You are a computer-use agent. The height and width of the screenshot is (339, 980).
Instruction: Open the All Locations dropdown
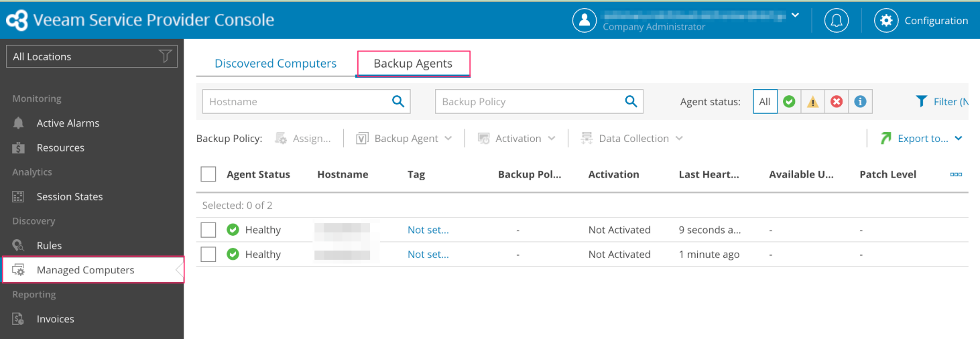coord(92,56)
